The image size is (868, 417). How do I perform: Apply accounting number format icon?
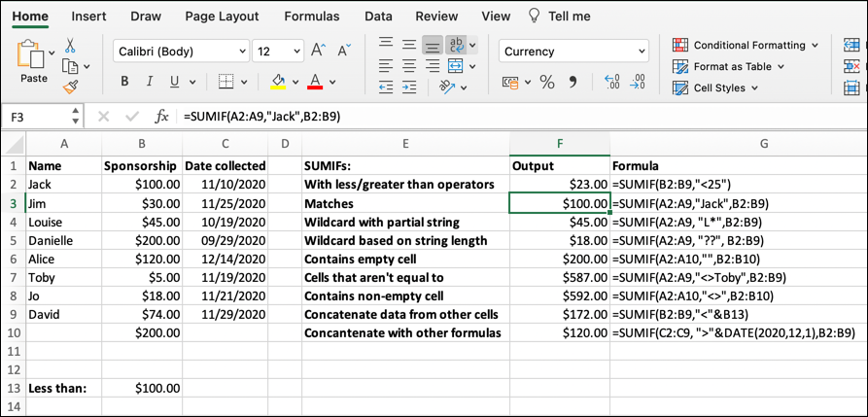pos(510,82)
